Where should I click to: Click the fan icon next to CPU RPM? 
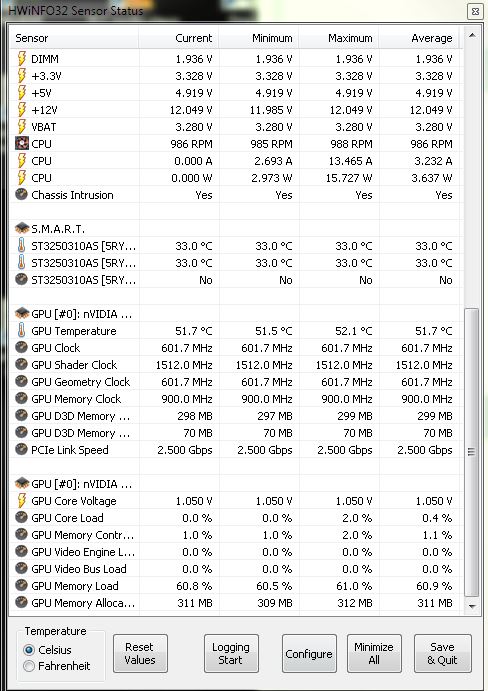(21, 143)
